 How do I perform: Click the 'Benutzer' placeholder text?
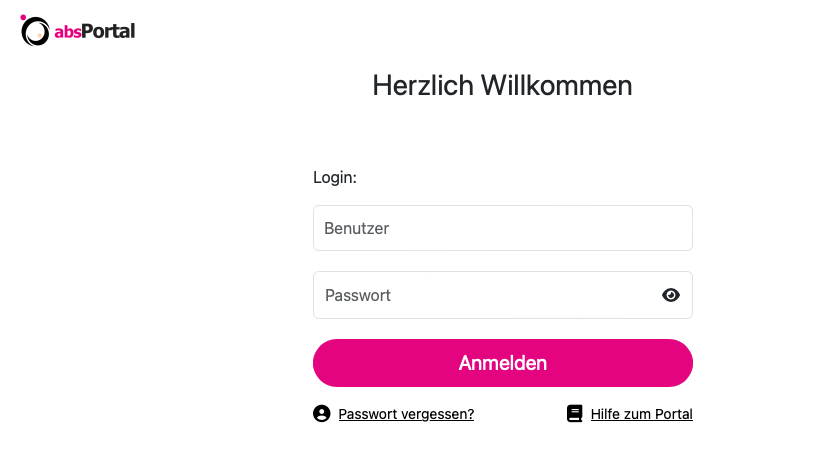pos(357,228)
